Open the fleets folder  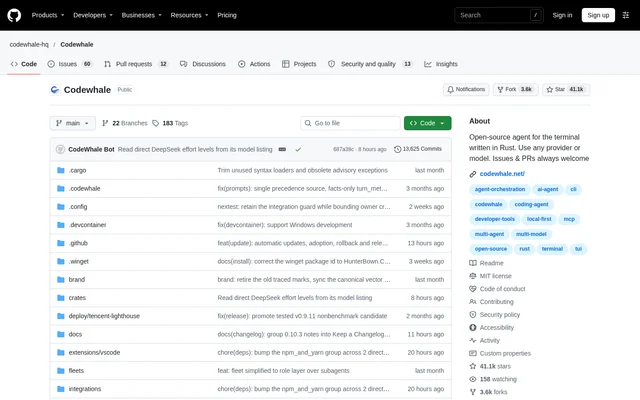tap(76, 371)
